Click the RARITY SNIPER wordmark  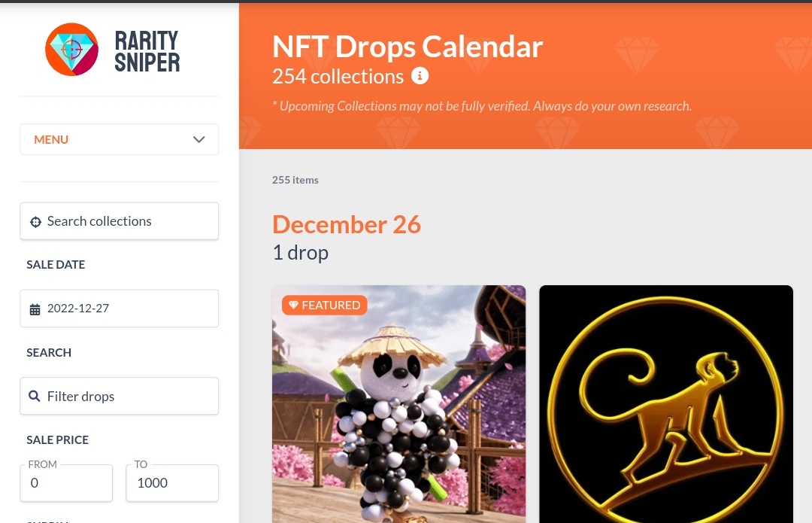(147, 50)
